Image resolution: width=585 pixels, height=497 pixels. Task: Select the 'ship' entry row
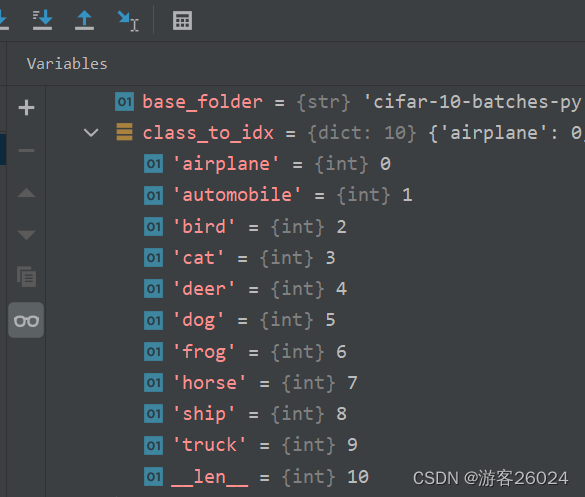315,414
